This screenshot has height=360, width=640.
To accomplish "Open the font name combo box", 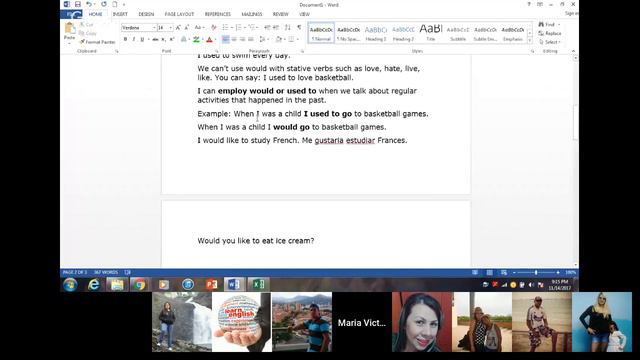I will (139, 27).
